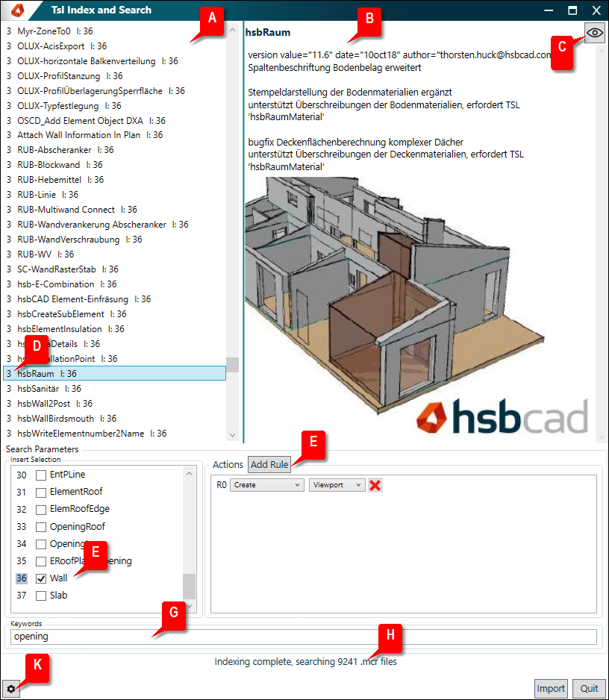Click the Import button
609x700 pixels.
[551, 688]
